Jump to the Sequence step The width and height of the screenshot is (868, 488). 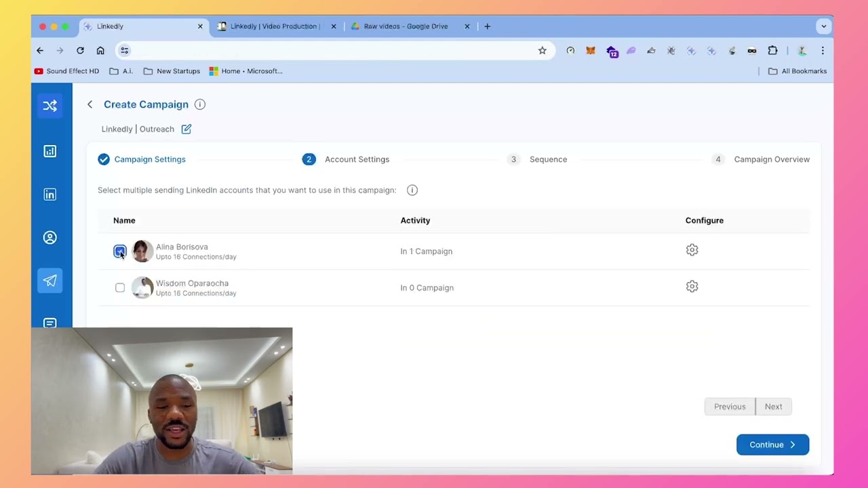pos(538,159)
